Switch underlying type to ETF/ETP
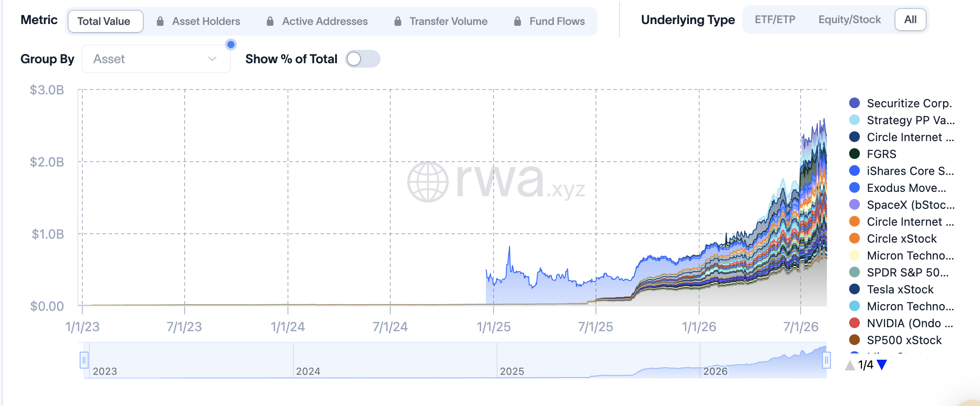 pos(775,20)
